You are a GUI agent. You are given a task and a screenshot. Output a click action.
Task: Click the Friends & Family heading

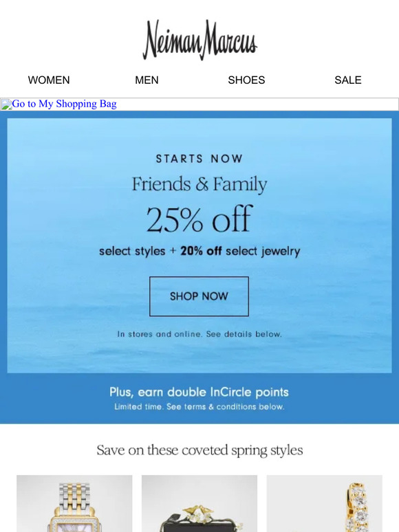tap(199, 185)
